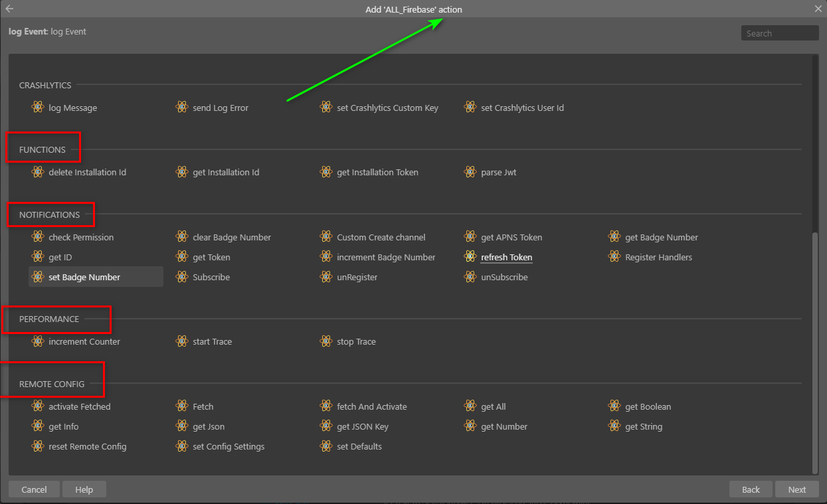
Task: Select set Crashlytics Custom Key action
Action: click(387, 108)
